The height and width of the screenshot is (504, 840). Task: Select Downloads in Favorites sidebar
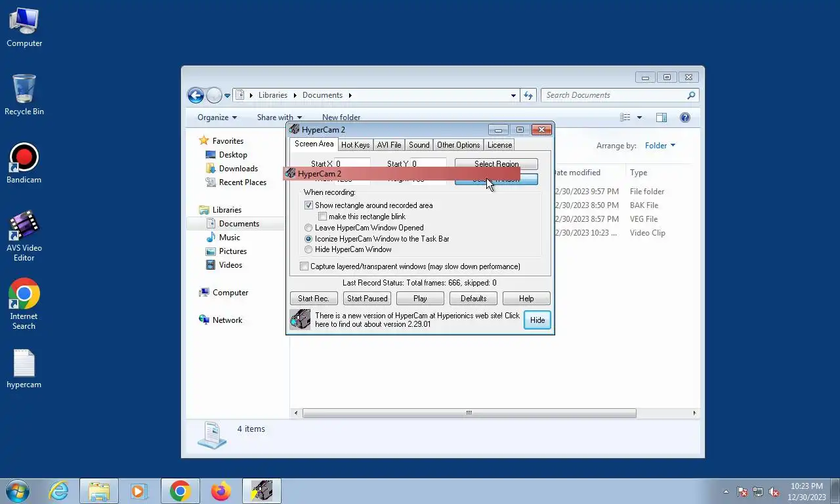[238, 169]
